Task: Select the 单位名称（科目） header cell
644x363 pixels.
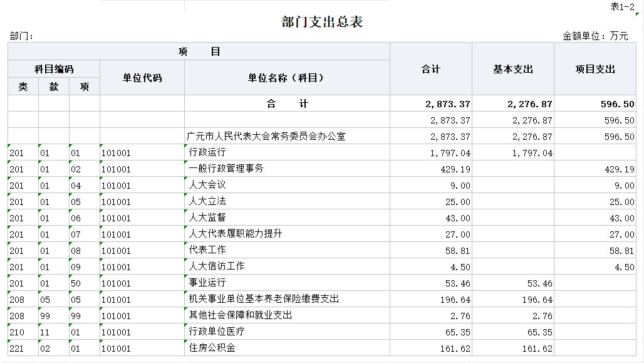Action: coord(286,78)
